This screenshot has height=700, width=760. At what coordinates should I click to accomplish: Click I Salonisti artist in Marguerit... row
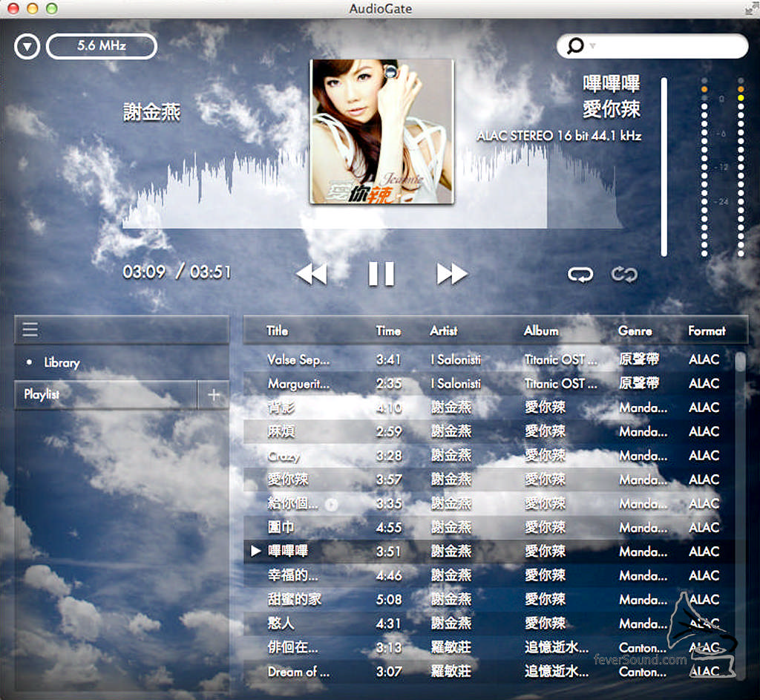pos(456,384)
